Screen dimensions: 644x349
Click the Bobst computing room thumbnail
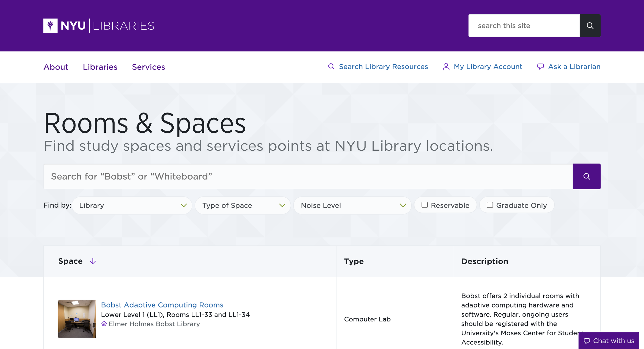click(77, 319)
